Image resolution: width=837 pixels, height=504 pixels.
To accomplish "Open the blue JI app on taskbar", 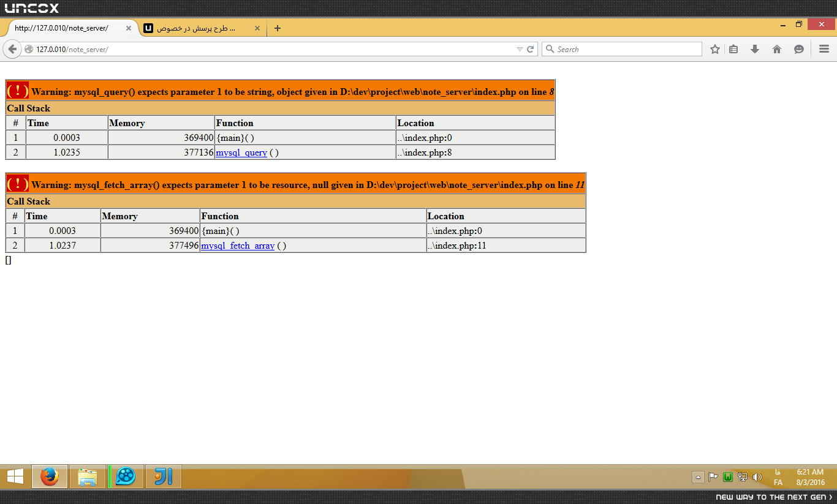I will tap(164, 476).
